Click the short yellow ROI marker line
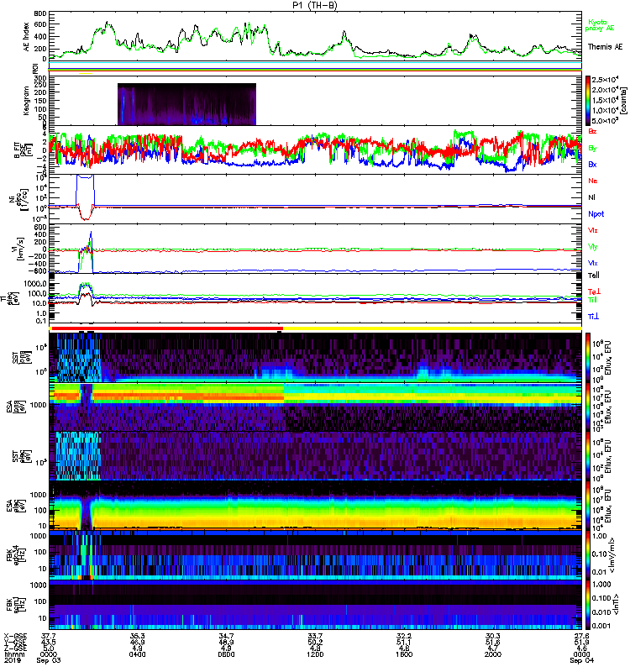The width and height of the screenshot is (630, 672). pos(86,73)
